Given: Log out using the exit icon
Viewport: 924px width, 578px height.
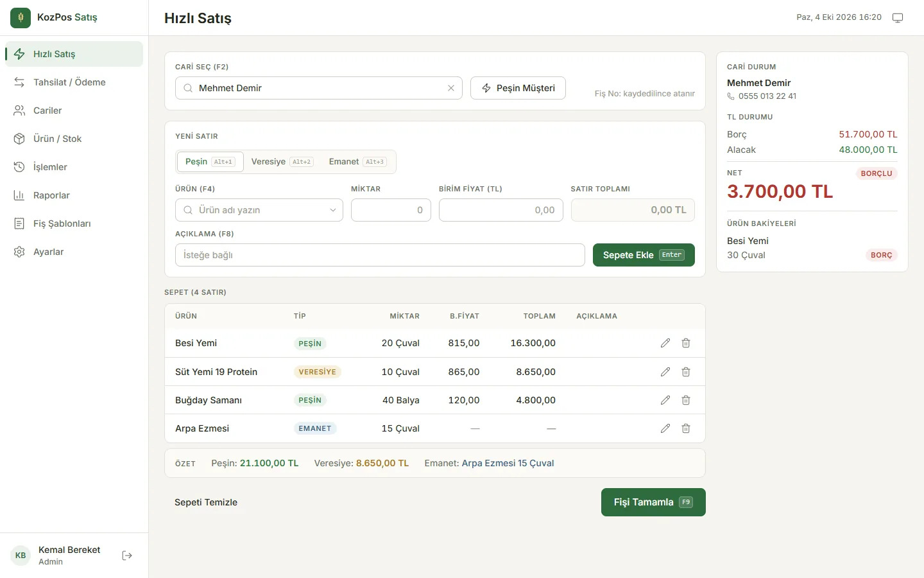Looking at the screenshot, I should pos(127,556).
